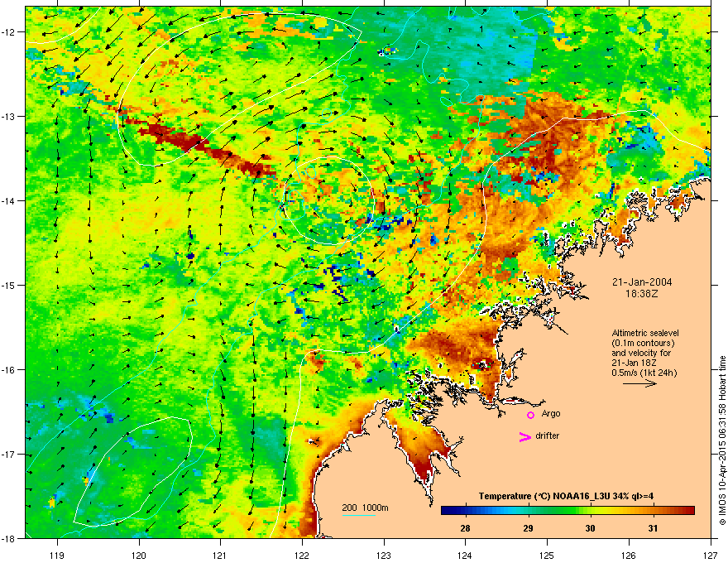728x563 pixels.
Task: Click the date text '21-Jan-2004'
Action: coord(642,282)
